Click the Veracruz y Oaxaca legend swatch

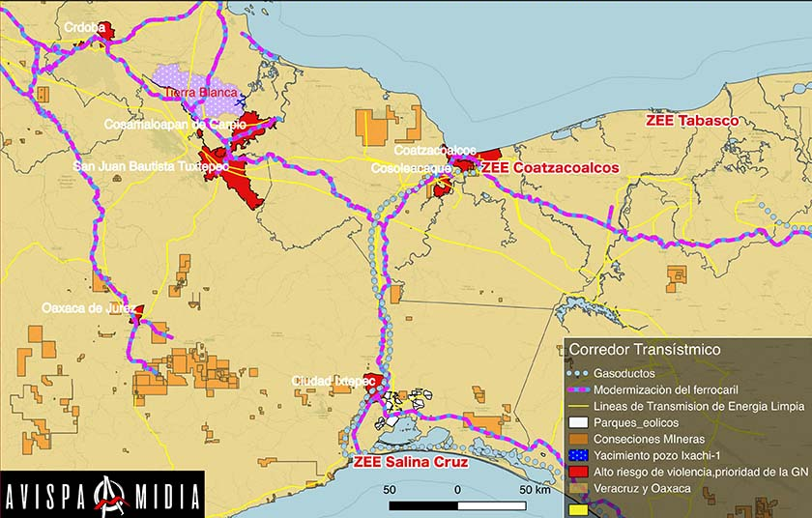click(577, 488)
